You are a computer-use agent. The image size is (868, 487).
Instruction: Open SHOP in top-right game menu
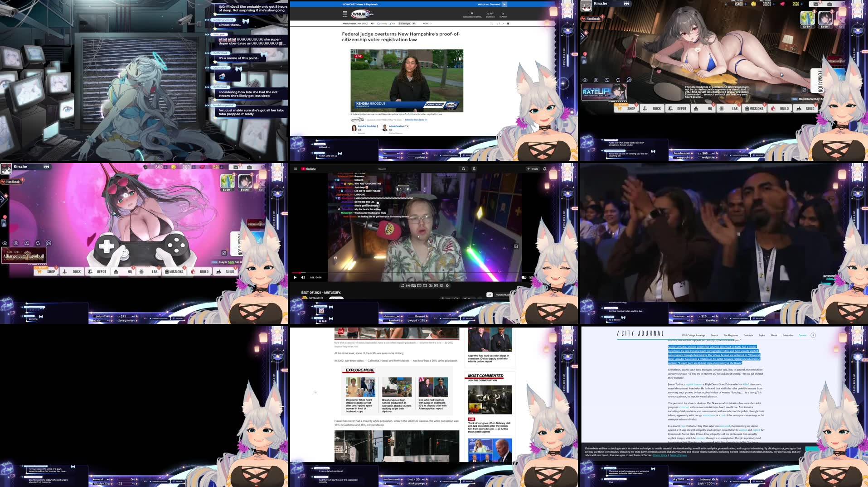627,109
